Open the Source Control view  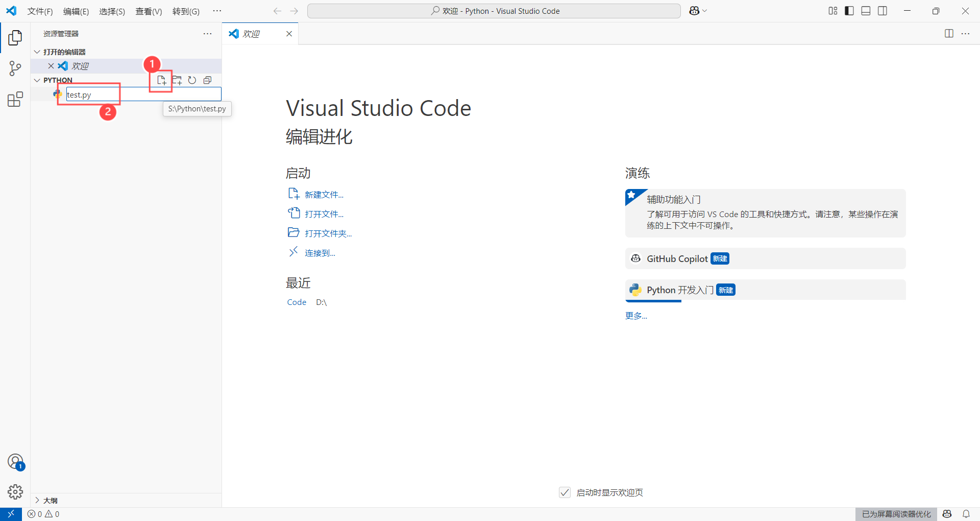point(15,68)
